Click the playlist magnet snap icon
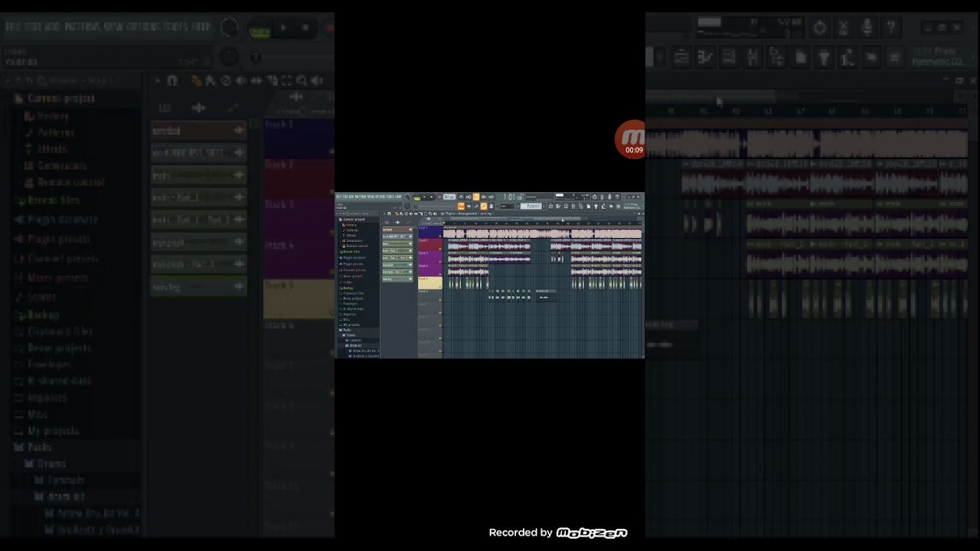The image size is (980, 551). [x=389, y=214]
